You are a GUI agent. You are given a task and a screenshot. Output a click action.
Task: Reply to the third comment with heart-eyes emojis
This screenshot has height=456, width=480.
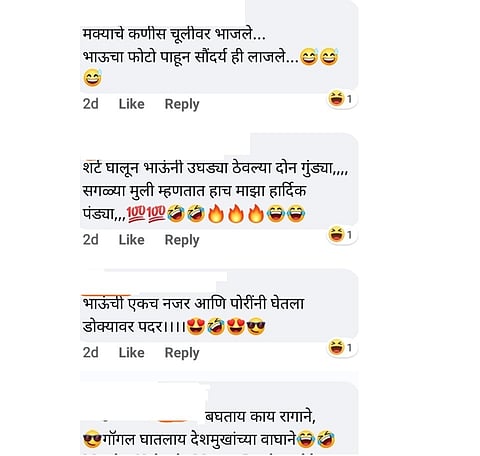pyautogui.click(x=182, y=353)
